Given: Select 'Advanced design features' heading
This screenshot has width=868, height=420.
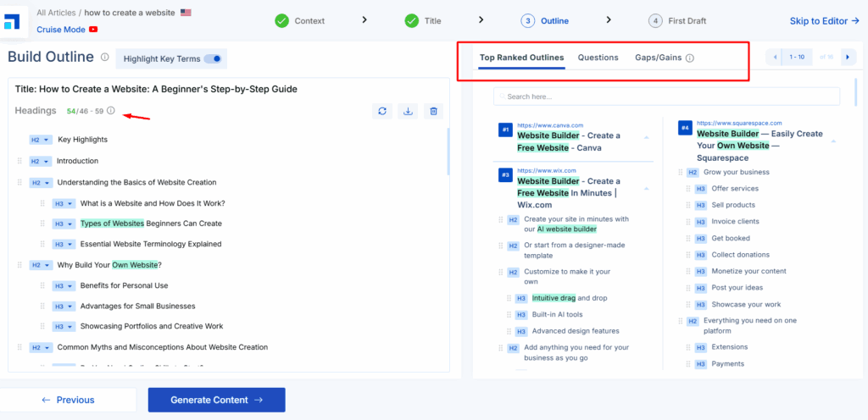Looking at the screenshot, I should [x=576, y=331].
